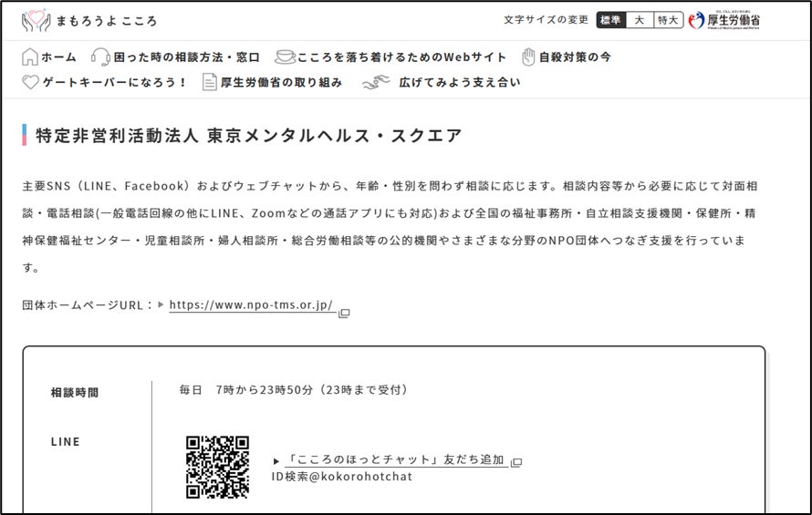Switch text size to 大
Screen dimensions: 812x515
(x=639, y=20)
